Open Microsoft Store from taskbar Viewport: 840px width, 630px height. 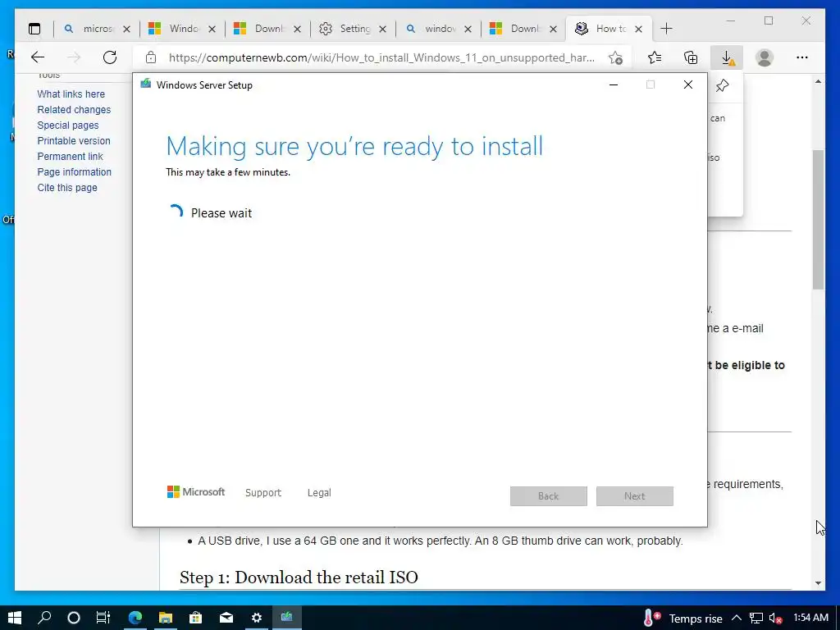click(x=195, y=618)
